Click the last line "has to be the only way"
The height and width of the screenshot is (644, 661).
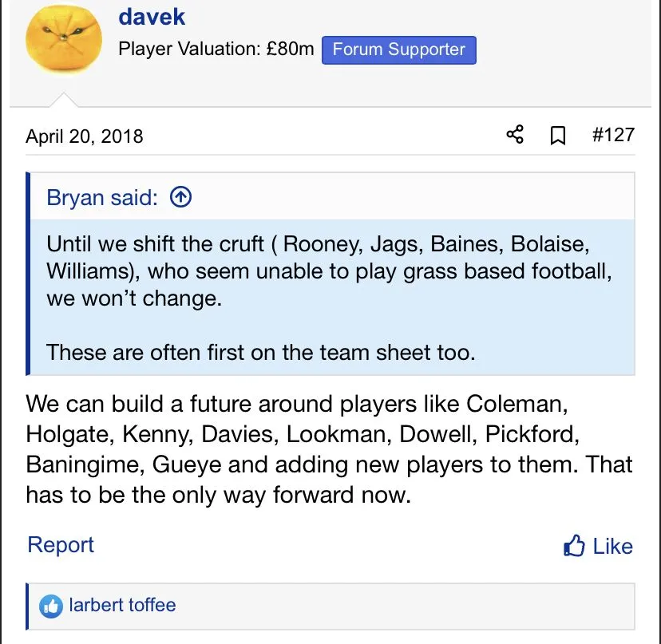218,495
